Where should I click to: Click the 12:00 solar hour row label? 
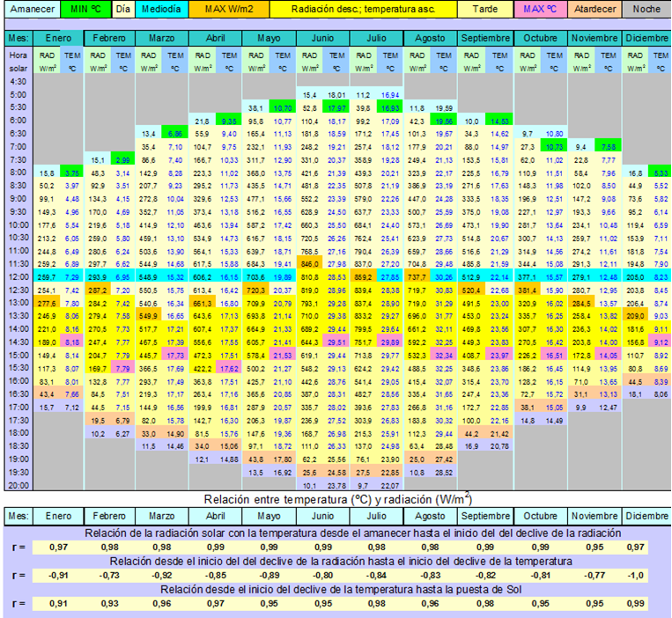click(x=19, y=276)
